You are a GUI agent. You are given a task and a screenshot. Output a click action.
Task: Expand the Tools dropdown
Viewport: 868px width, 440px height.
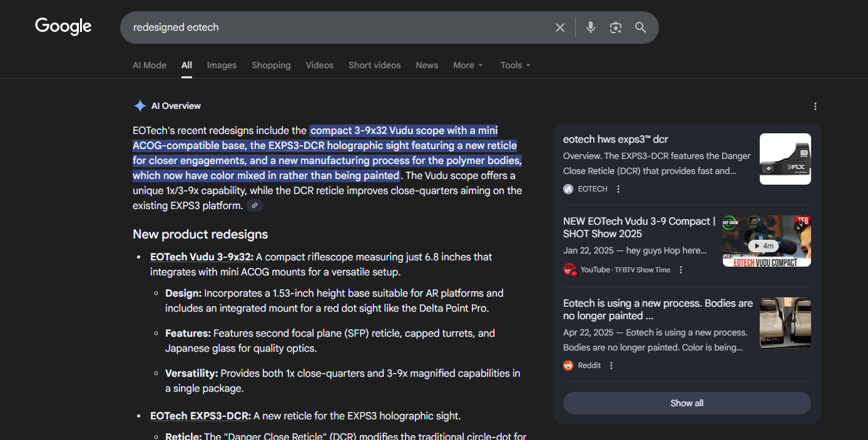pyautogui.click(x=516, y=65)
